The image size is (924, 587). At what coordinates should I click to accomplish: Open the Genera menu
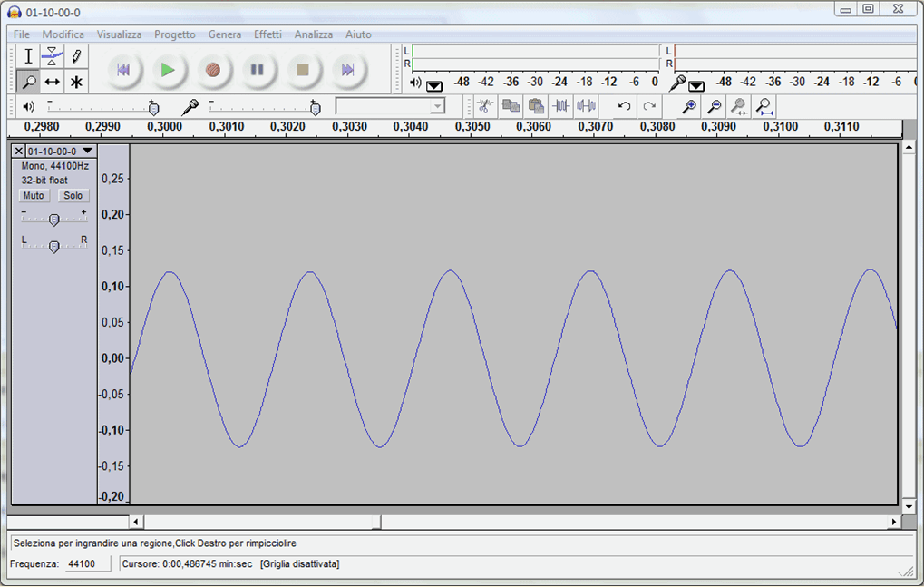click(x=225, y=34)
